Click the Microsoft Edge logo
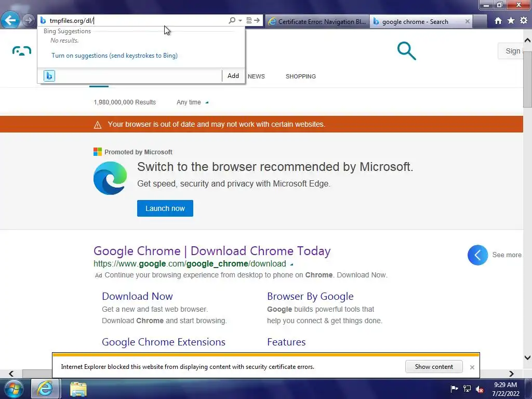This screenshot has width=532, height=399. tap(110, 178)
